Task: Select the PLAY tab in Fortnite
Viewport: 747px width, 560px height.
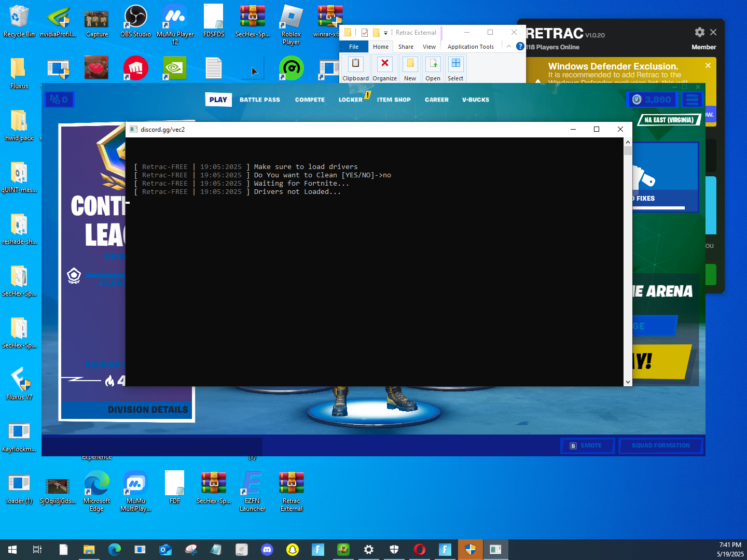Action: 218,100
